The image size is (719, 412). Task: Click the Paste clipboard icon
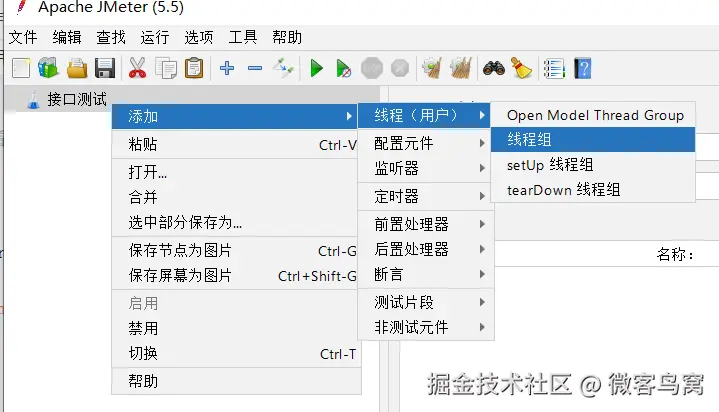194,68
